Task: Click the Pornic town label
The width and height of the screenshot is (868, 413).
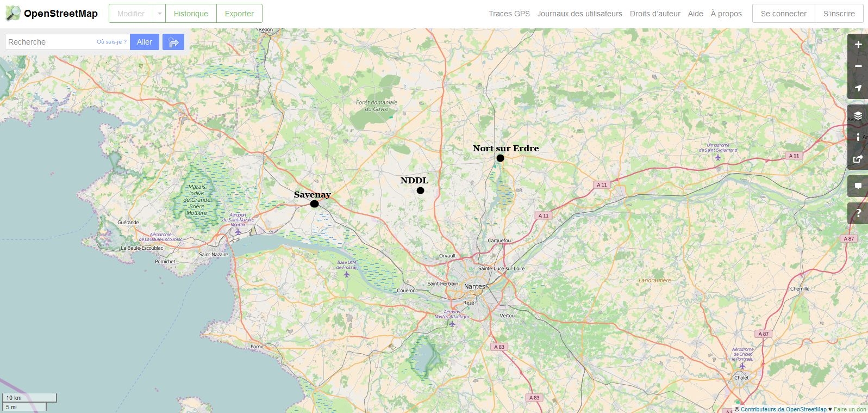Action: 257,347
